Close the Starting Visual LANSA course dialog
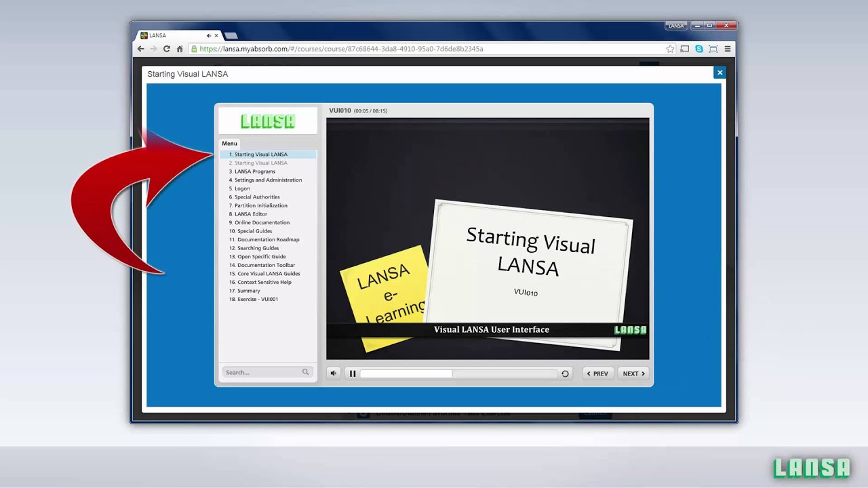Image resolution: width=868 pixels, height=488 pixels. click(719, 73)
